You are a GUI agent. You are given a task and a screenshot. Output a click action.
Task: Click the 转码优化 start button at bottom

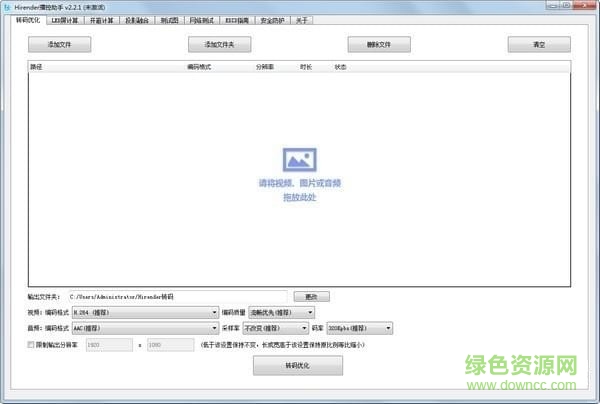(298, 367)
